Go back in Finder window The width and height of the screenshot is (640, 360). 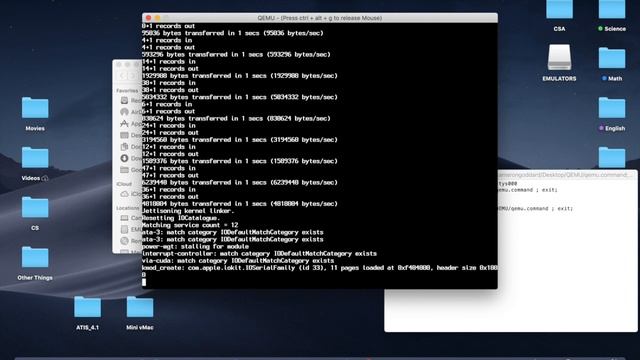122,76
